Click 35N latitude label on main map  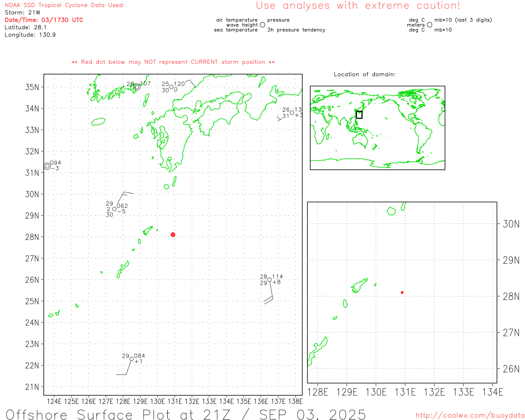point(32,87)
